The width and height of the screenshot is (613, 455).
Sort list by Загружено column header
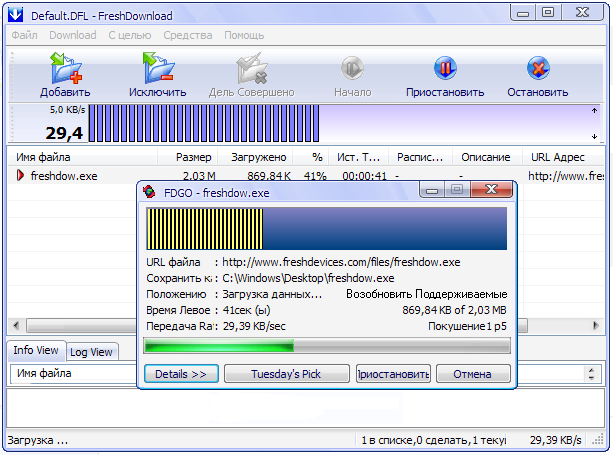(255, 157)
